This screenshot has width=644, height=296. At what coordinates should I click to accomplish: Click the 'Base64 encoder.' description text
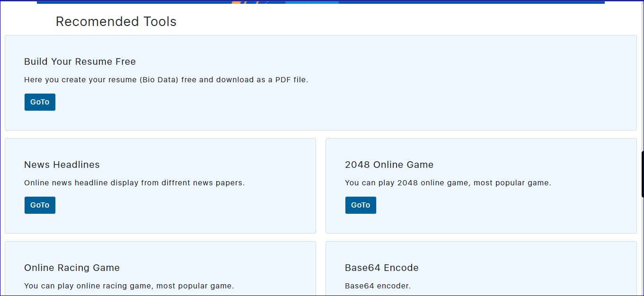378,286
